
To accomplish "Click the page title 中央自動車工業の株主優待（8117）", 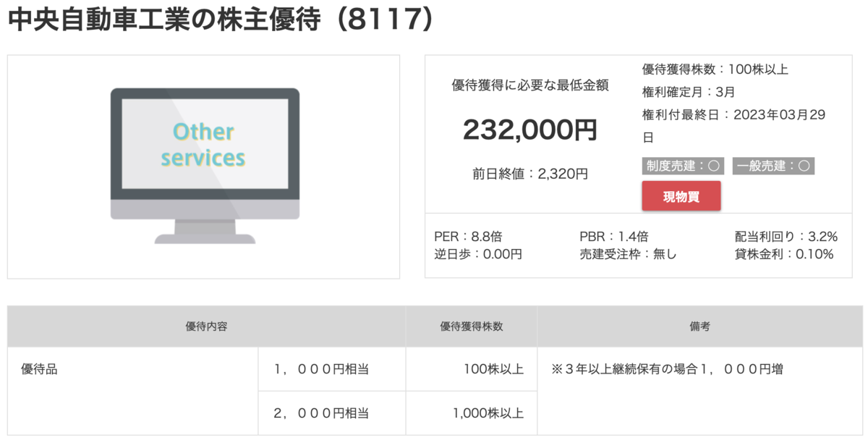I will click(221, 20).
